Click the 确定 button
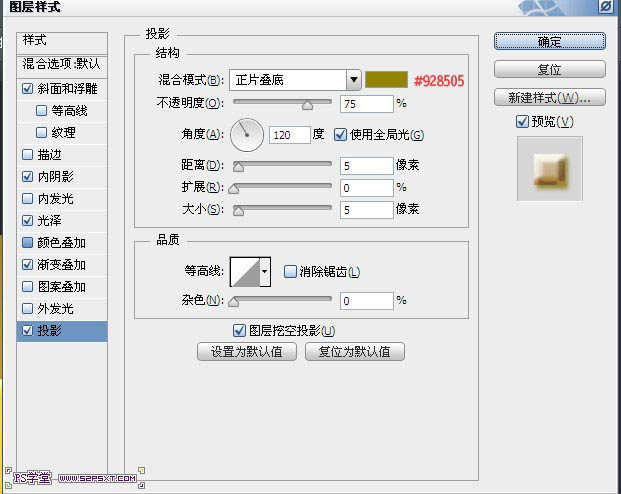The height and width of the screenshot is (494, 621). click(549, 42)
